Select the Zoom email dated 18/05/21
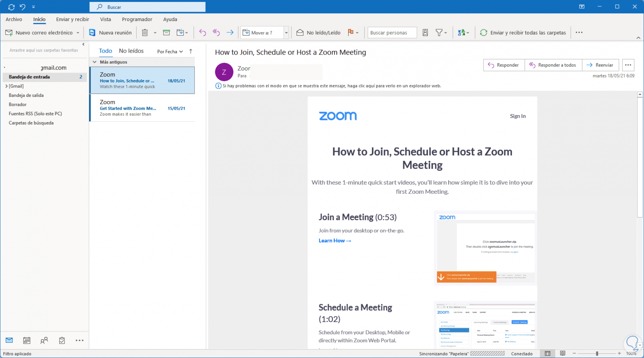Viewport: 644px width, 358px height. click(142, 80)
